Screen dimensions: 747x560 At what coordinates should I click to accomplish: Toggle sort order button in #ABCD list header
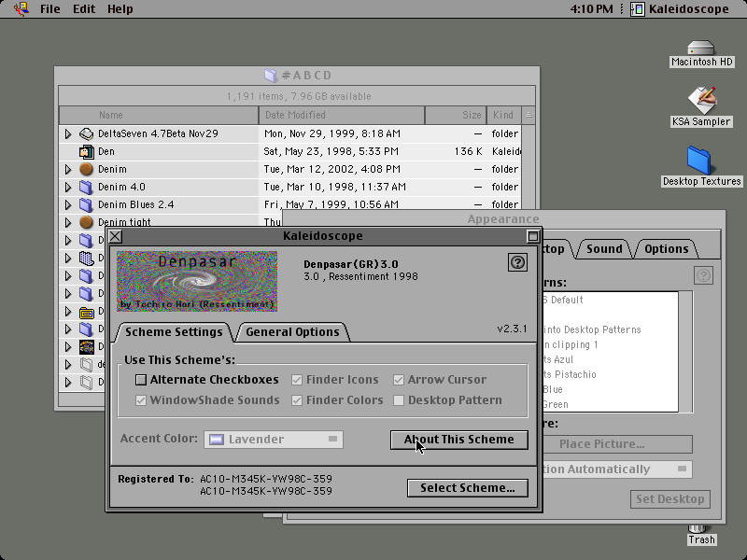point(529,115)
